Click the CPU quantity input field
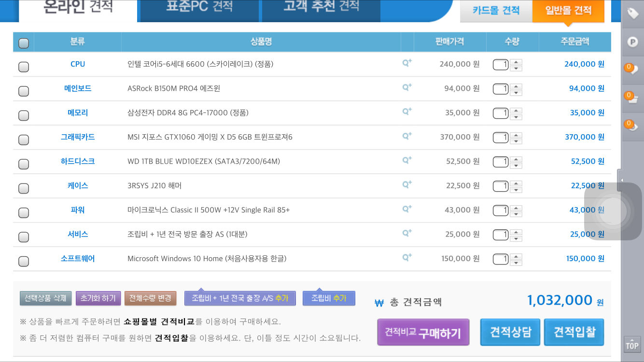Viewport: 644px width, 362px height. pos(501,64)
